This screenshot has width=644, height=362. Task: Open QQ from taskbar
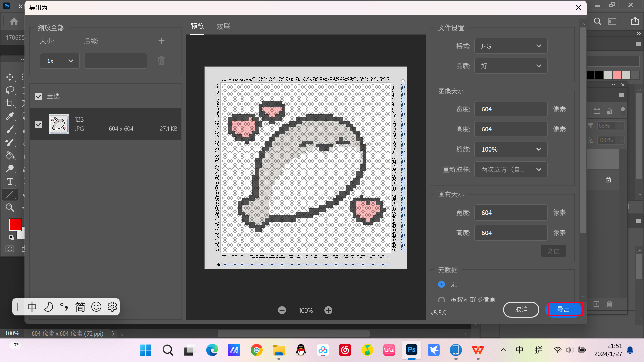click(x=301, y=350)
